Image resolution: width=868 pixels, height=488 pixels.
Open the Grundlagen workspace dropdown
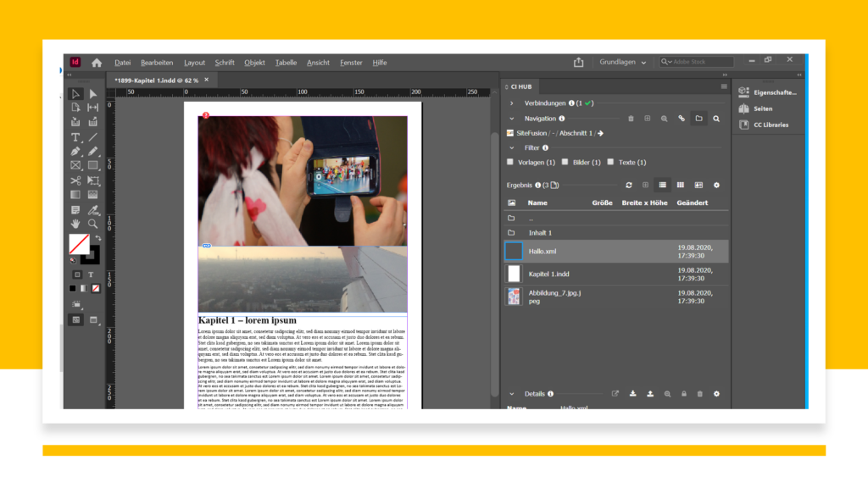pos(623,63)
